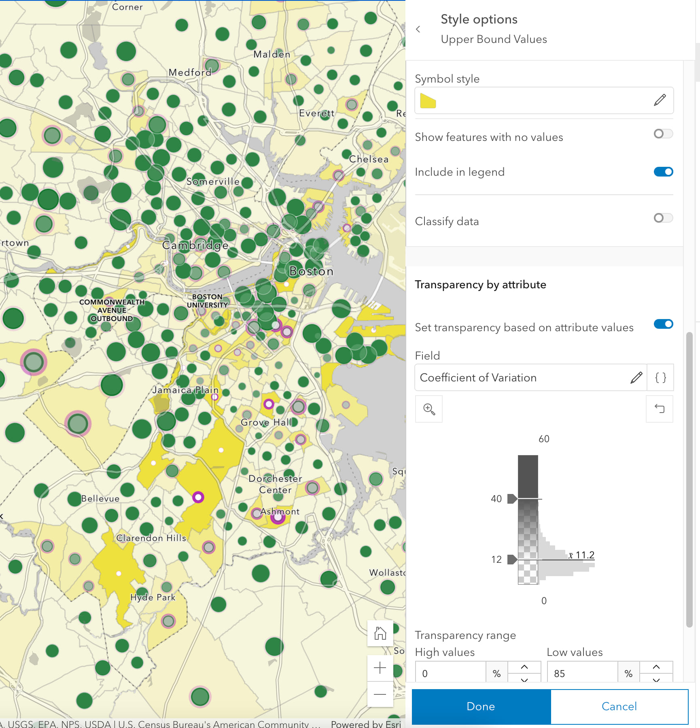
Task: Click the Bellevue map label
Action: pyautogui.click(x=100, y=498)
